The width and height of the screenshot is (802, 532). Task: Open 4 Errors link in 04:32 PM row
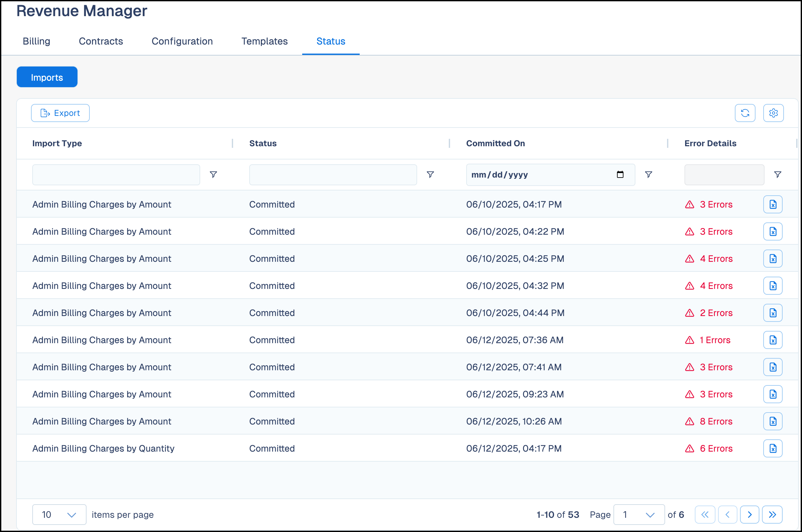(716, 286)
